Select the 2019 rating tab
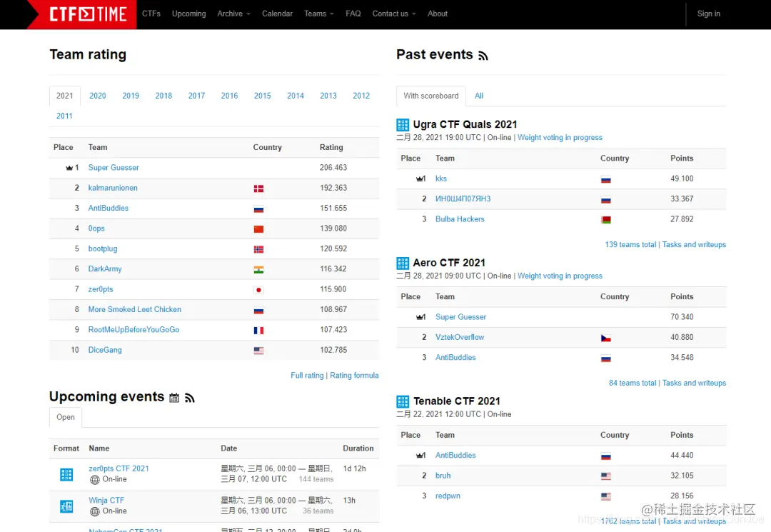This screenshot has height=532, width=771. [x=131, y=96]
